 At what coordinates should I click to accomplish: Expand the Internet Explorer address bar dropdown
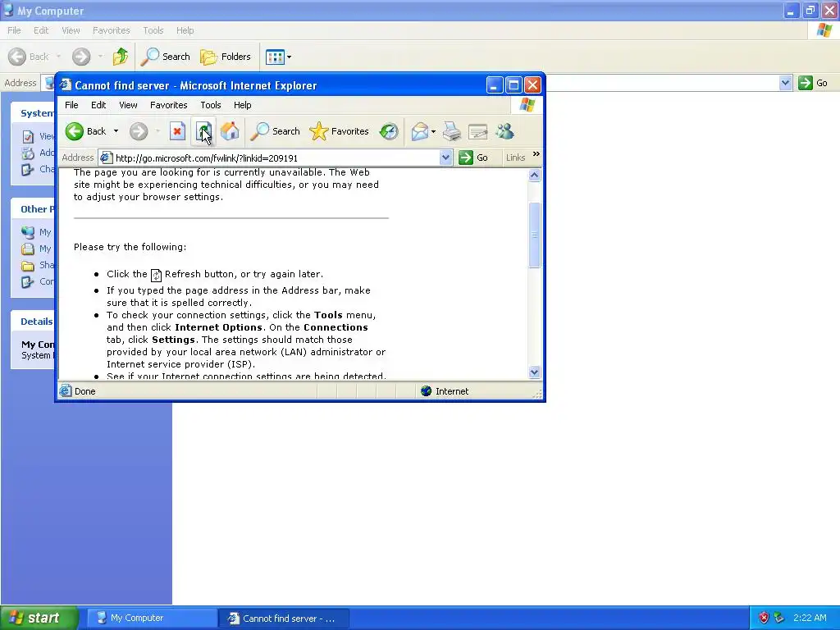tap(445, 157)
